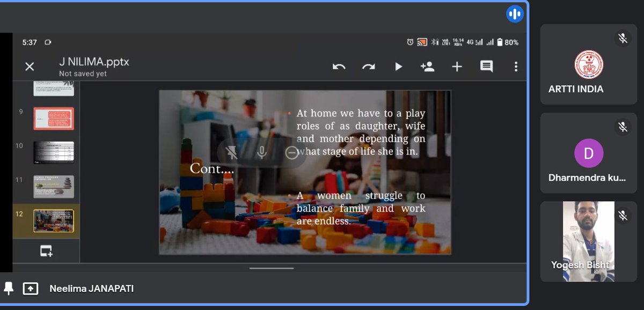Click the 'Not saved yet' status text
The width and height of the screenshot is (644, 310).
pos(83,74)
